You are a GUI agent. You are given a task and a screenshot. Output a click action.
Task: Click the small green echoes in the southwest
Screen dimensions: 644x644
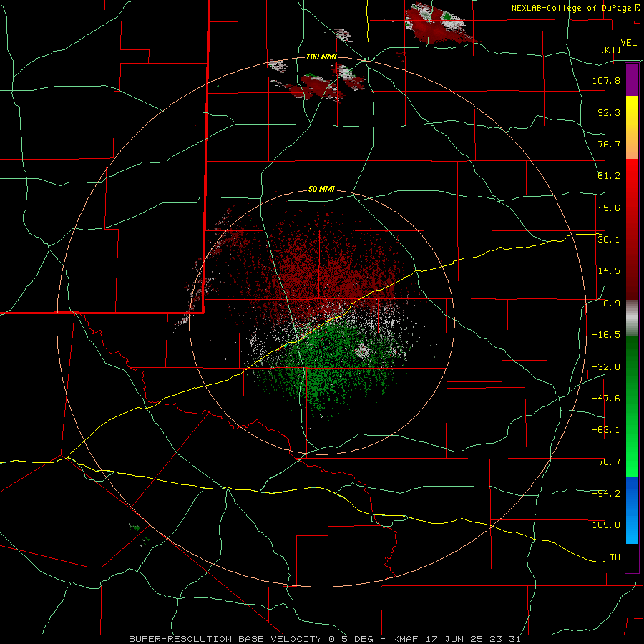138,534
